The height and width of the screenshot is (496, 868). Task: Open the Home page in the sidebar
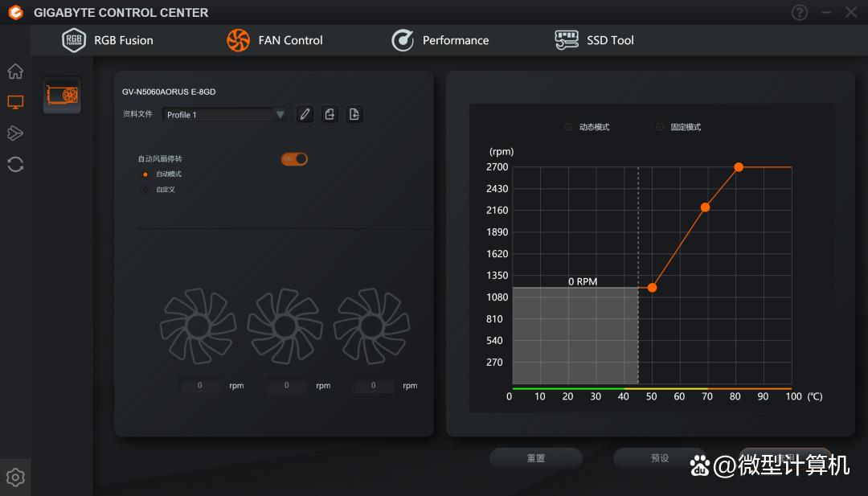pyautogui.click(x=15, y=72)
